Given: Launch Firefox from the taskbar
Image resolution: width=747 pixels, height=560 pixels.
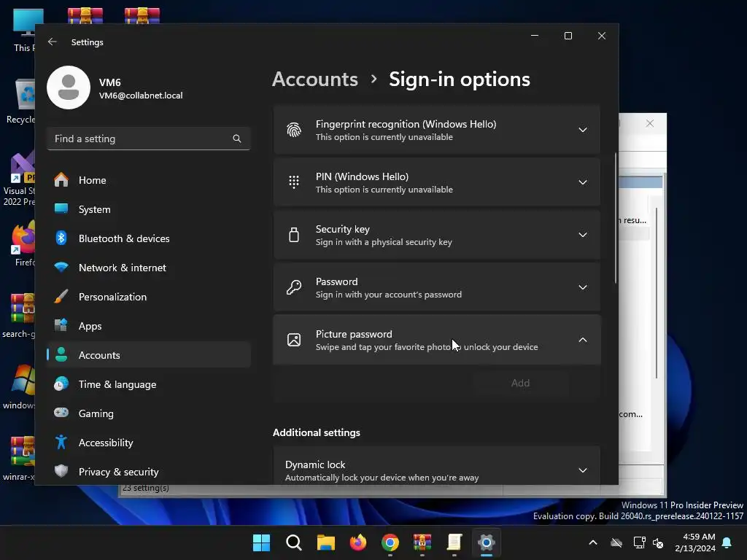Looking at the screenshot, I should point(358,542).
